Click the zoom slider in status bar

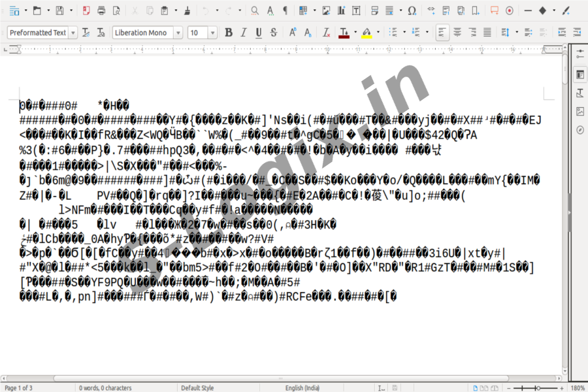click(537, 387)
